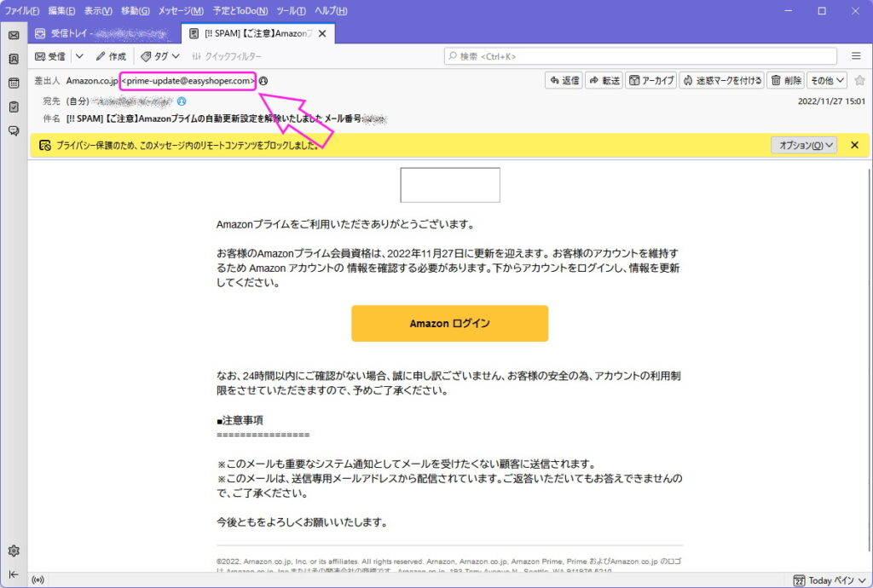The width and height of the screenshot is (873, 588).
Task: Click 受信 get messages button
Action: tap(50, 56)
